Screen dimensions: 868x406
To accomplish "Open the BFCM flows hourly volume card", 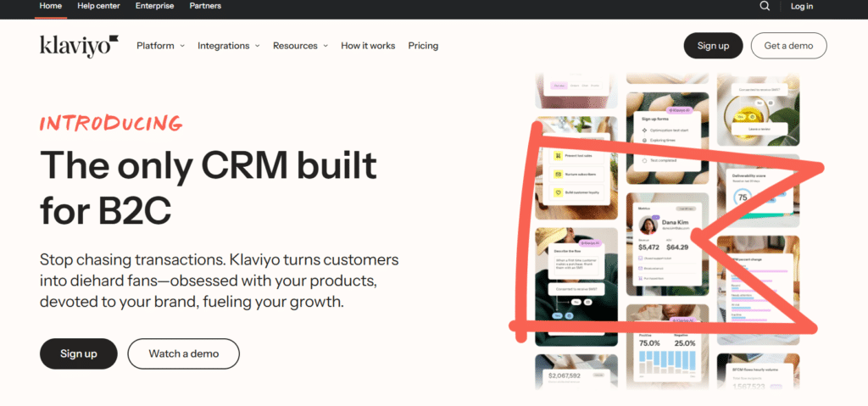I will coord(758,376).
